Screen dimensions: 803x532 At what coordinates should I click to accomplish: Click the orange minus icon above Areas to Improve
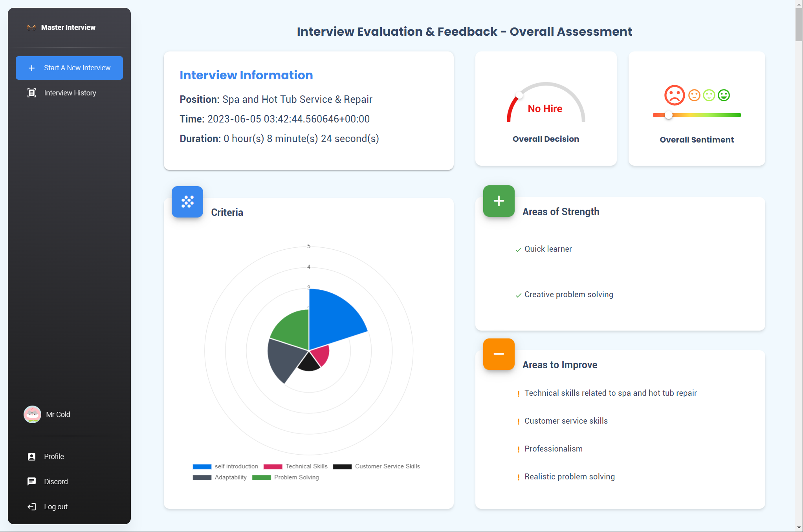tap(498, 354)
